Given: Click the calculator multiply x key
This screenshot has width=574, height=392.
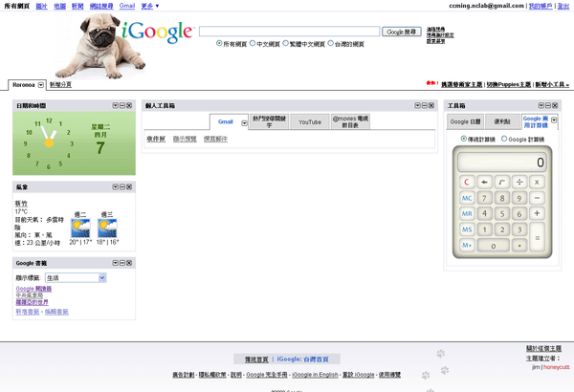Looking at the screenshot, I should [x=537, y=182].
